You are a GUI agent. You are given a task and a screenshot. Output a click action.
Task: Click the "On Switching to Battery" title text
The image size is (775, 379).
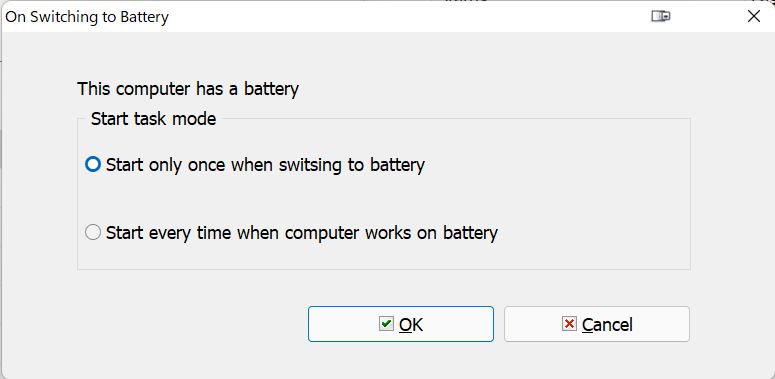pos(87,17)
